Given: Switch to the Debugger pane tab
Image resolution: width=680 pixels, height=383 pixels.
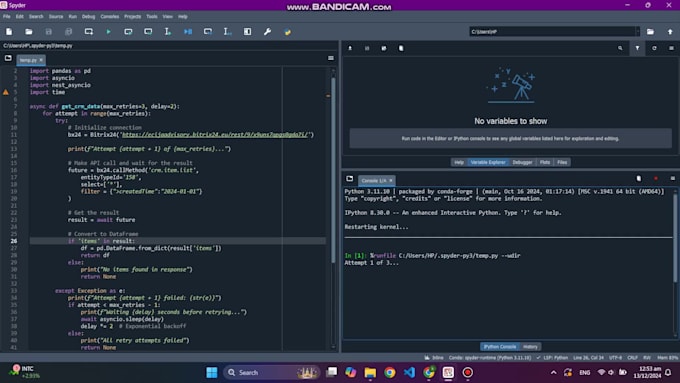Looking at the screenshot, I should 522,162.
